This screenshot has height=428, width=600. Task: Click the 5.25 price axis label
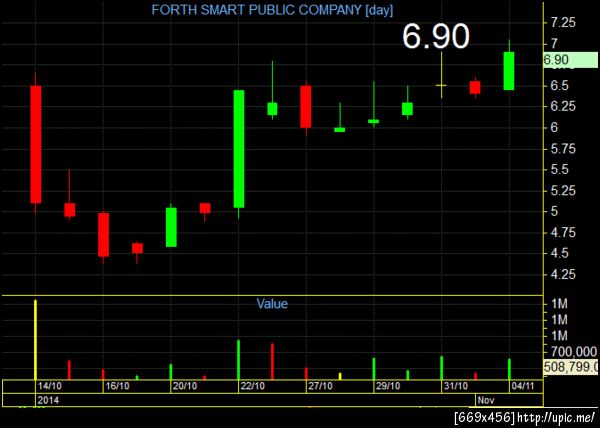[562, 190]
